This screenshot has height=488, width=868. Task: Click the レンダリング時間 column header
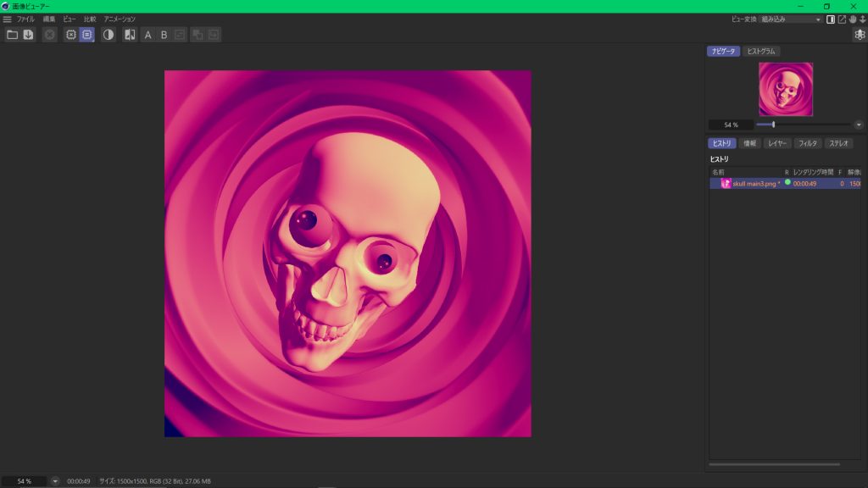click(813, 172)
